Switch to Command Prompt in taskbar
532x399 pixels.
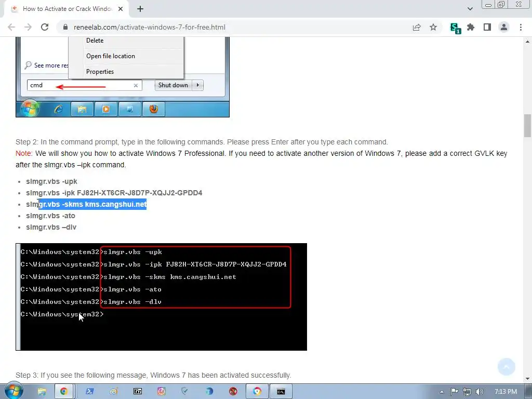tap(281, 392)
